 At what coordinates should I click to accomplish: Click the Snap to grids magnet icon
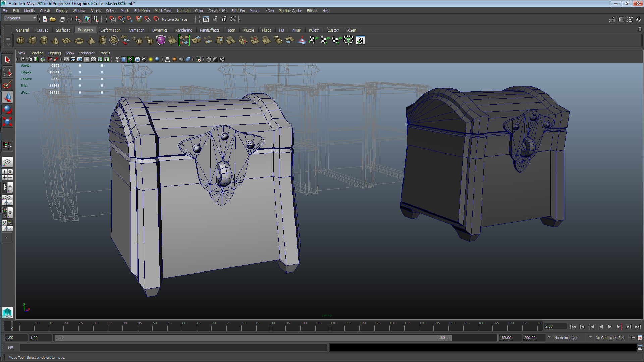[112, 19]
